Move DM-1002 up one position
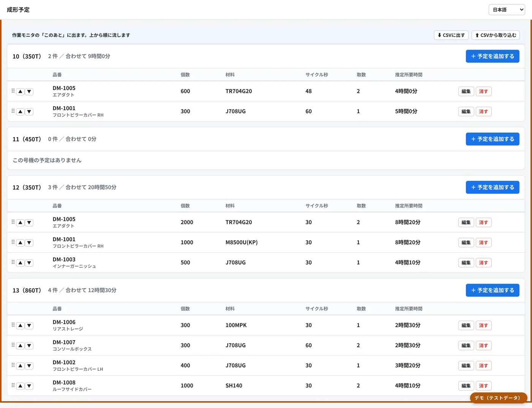The height and width of the screenshot is (408, 532). [x=21, y=366]
